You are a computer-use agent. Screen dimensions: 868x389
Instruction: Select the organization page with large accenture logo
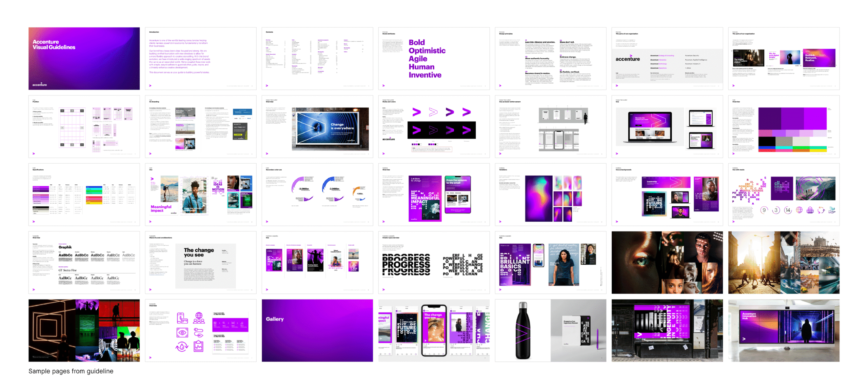point(667,58)
